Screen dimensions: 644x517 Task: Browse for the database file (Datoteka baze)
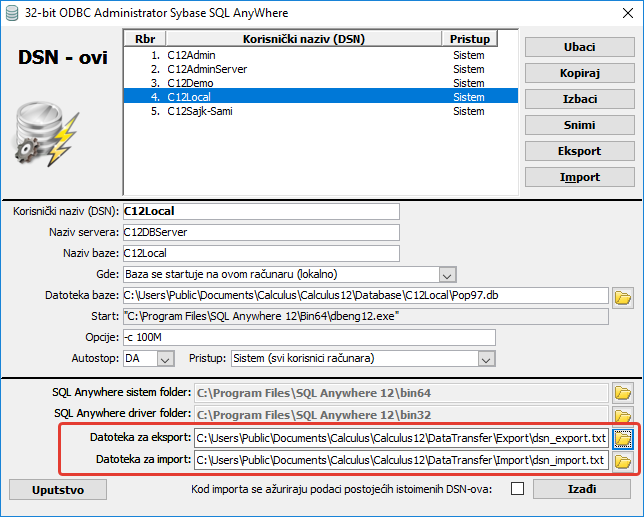point(624,297)
